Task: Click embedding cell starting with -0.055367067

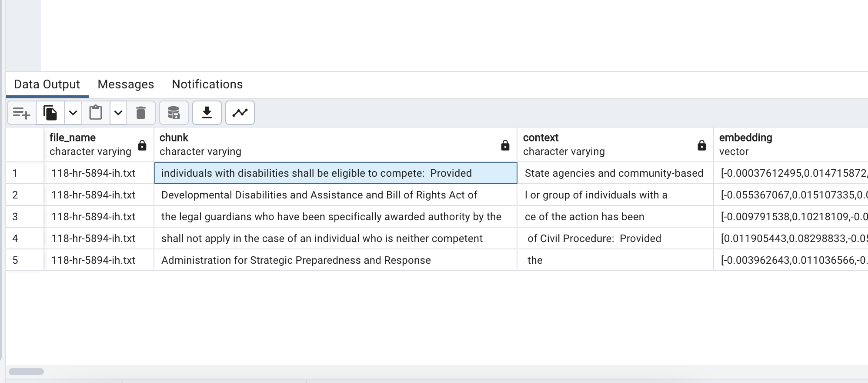Action: (x=791, y=195)
